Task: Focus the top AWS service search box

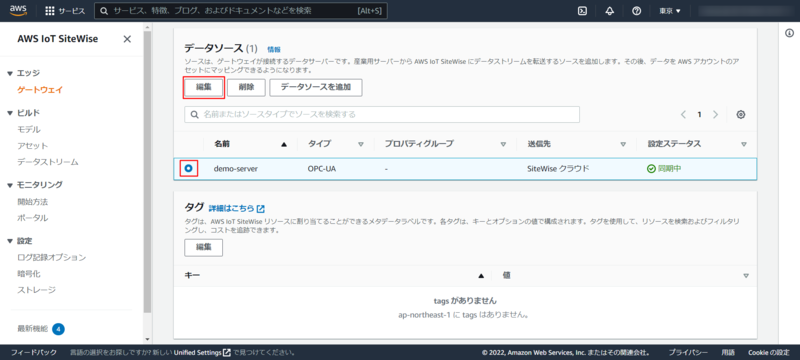Action: [241, 11]
